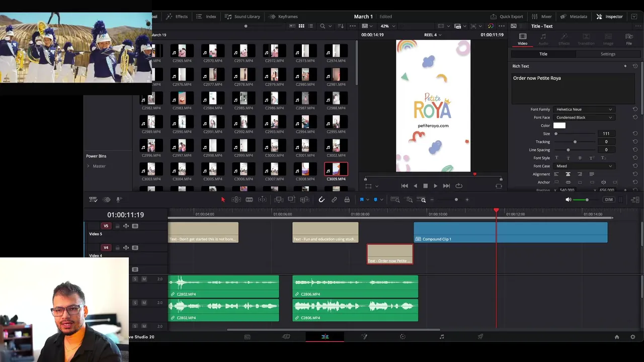Viewport: 644px width, 362px height.
Task: Open the flag color dropdown
Action: [x=367, y=200]
